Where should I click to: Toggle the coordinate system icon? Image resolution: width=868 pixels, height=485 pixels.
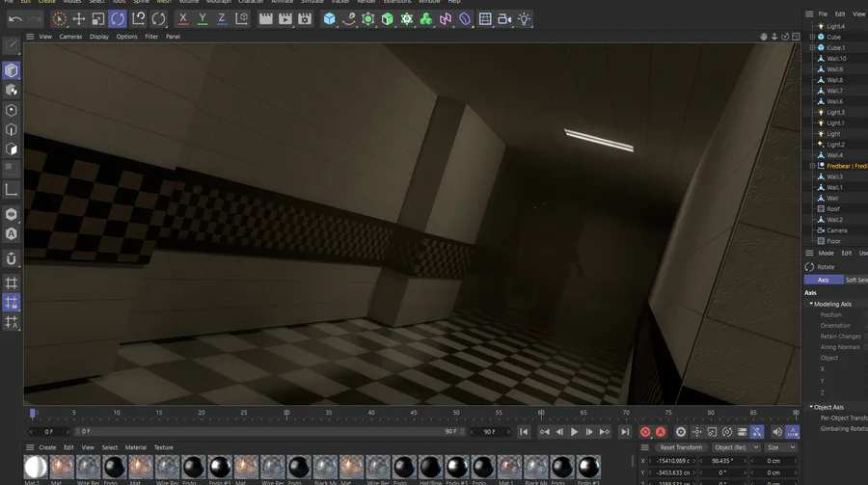point(241,19)
